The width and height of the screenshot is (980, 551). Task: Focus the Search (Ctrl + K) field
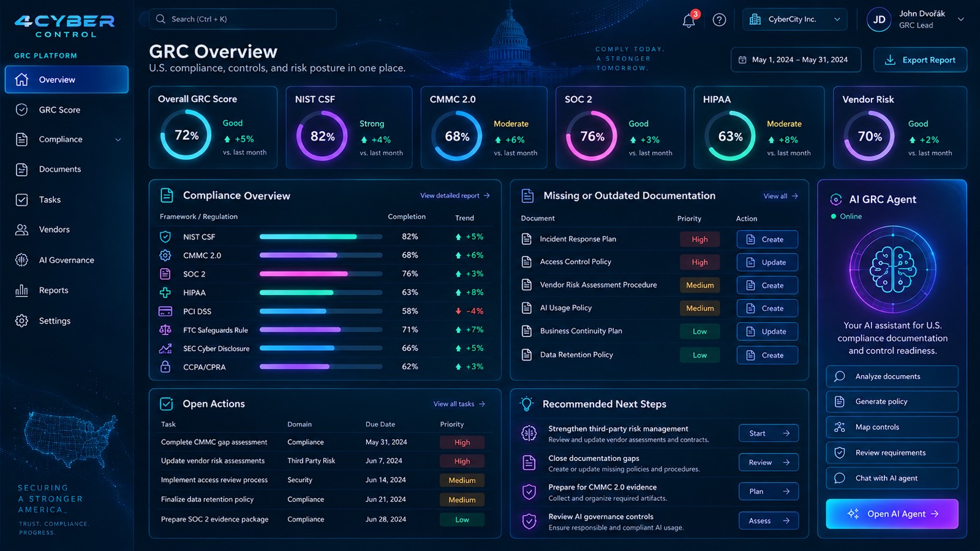click(243, 19)
